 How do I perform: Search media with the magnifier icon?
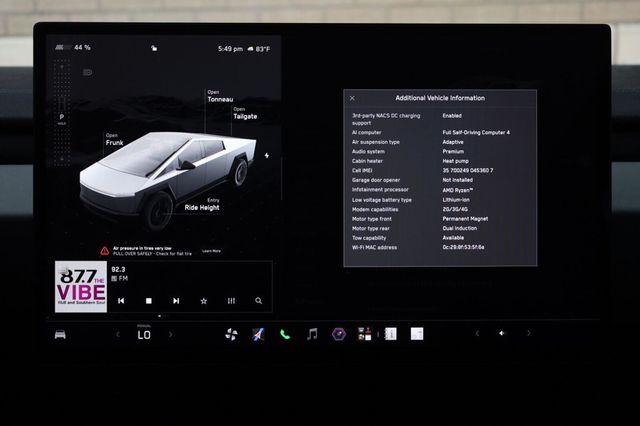point(258,301)
